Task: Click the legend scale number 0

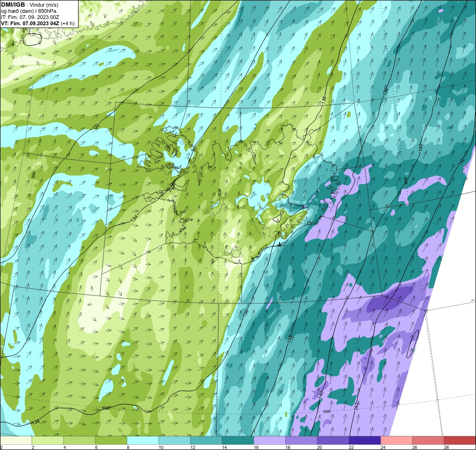Action: coord(1,447)
